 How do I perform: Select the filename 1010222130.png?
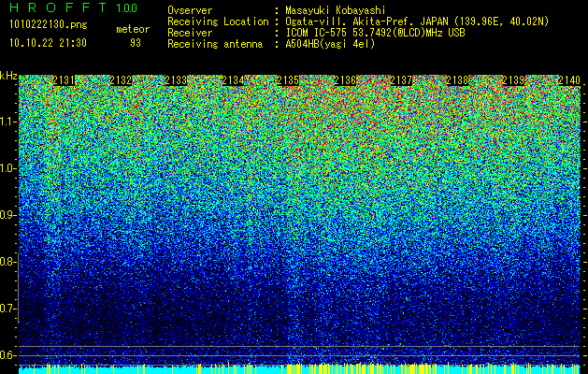(x=49, y=24)
